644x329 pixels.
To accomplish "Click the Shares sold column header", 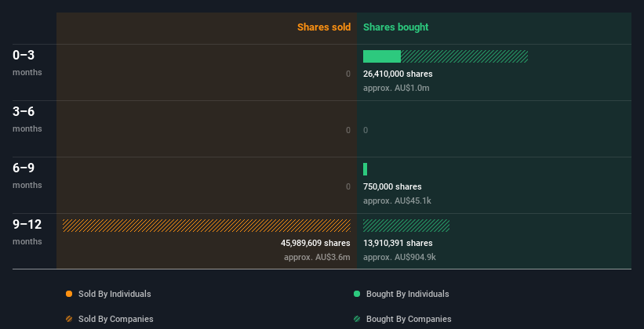I will (324, 27).
